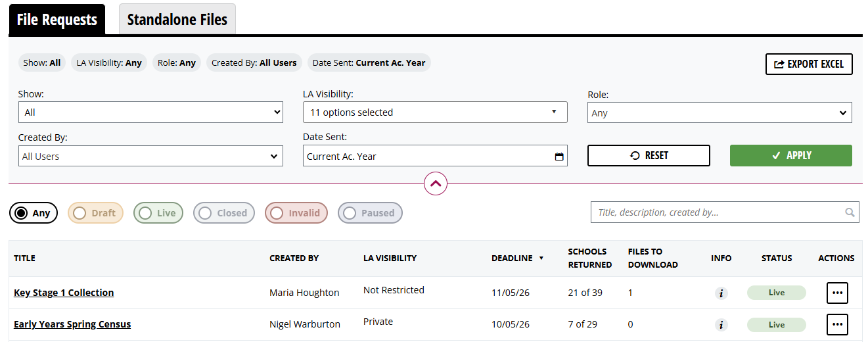The width and height of the screenshot is (868, 342).
Task: Click the '7 of 29' schools returned value
Action: (583, 324)
